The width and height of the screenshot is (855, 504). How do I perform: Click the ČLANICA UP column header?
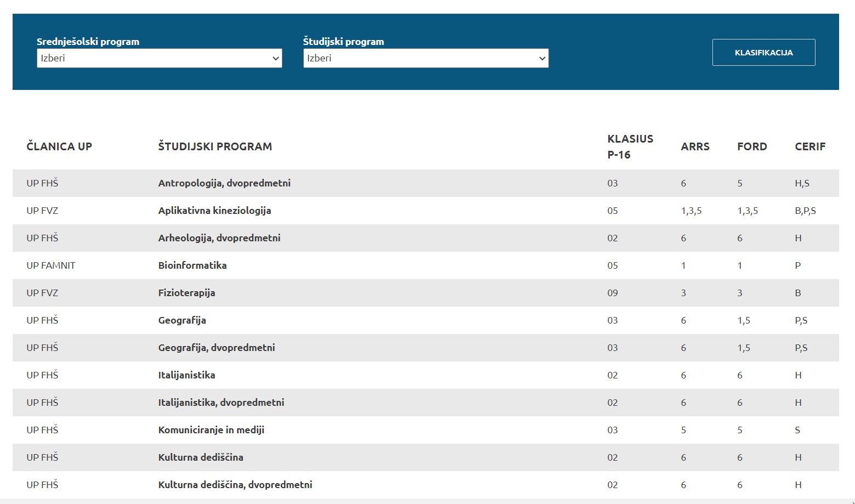59,146
